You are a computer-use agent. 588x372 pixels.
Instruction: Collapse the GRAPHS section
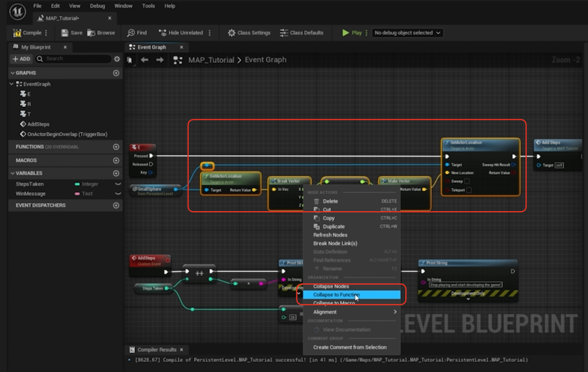pyautogui.click(x=13, y=73)
